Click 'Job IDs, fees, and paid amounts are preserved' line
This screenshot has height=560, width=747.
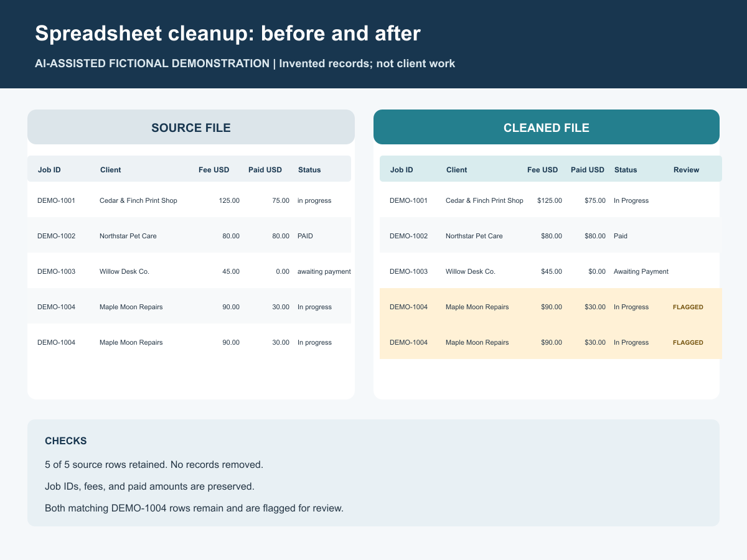click(149, 487)
